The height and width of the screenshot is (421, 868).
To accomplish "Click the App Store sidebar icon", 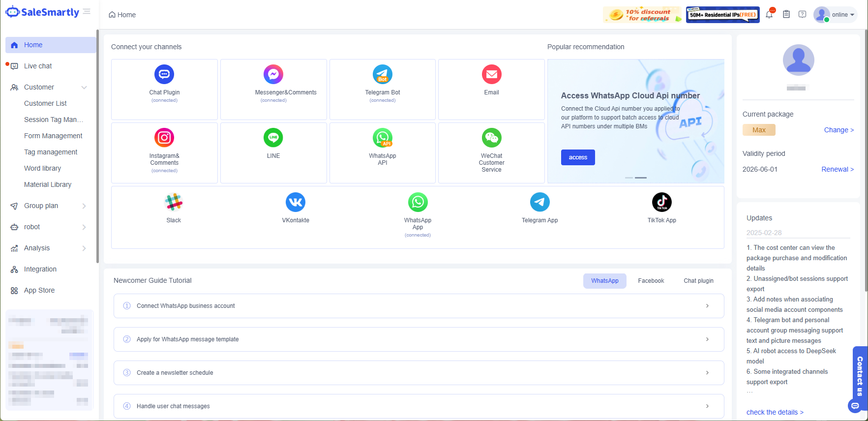I will [14, 291].
